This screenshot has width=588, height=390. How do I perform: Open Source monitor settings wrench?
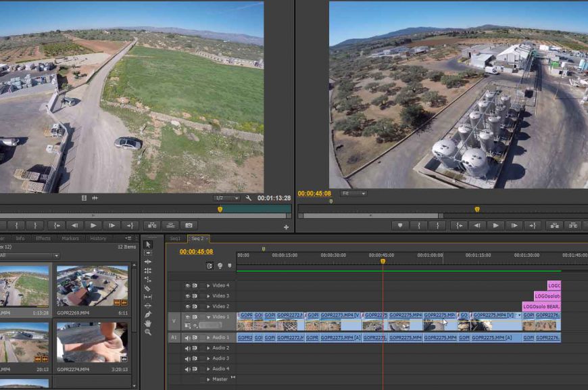(x=249, y=198)
